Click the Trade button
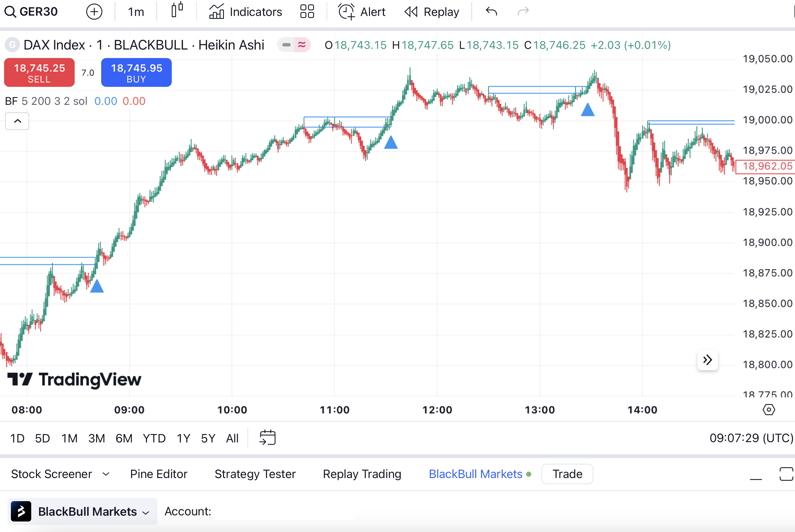 [x=568, y=474]
